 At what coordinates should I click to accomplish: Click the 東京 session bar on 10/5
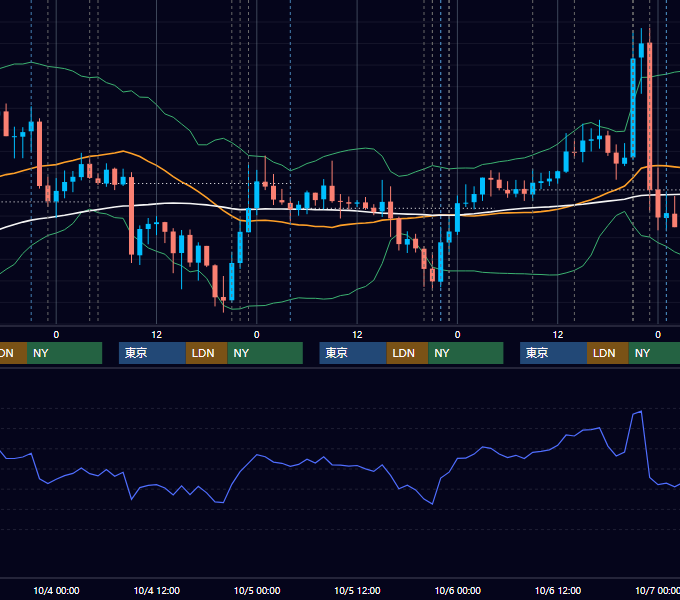(353, 353)
